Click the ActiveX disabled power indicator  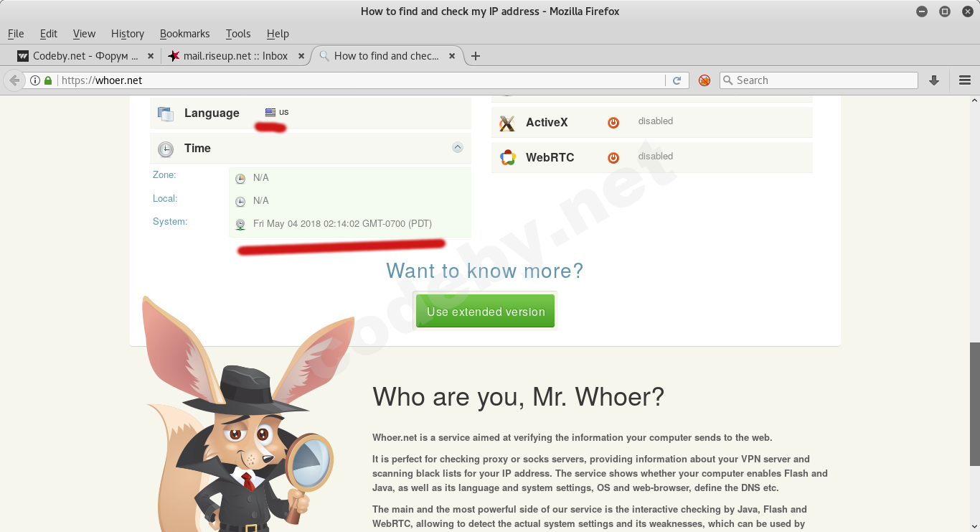point(613,123)
